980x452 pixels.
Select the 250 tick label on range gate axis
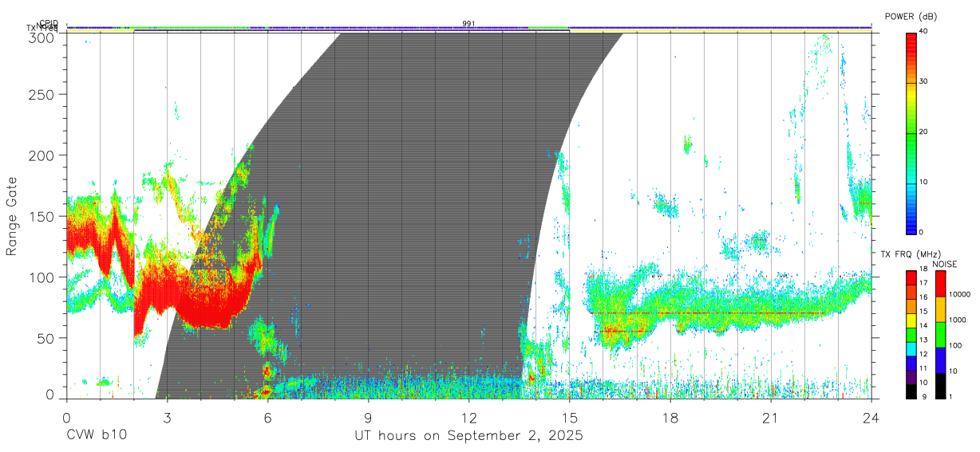[41, 94]
